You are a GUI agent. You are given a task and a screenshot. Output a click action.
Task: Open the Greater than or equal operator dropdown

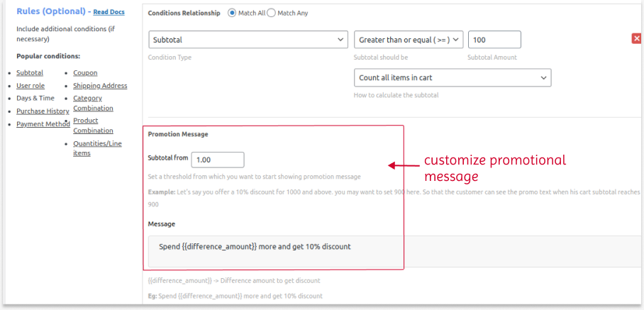pos(409,40)
